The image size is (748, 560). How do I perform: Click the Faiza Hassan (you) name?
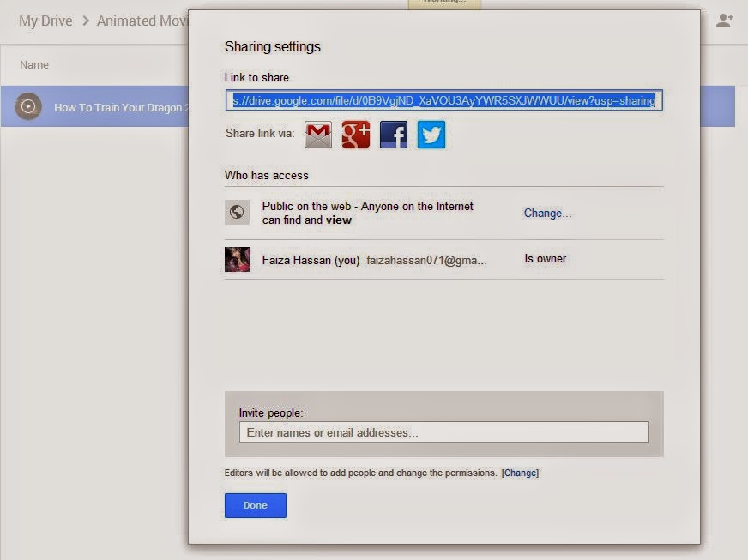pos(311,260)
